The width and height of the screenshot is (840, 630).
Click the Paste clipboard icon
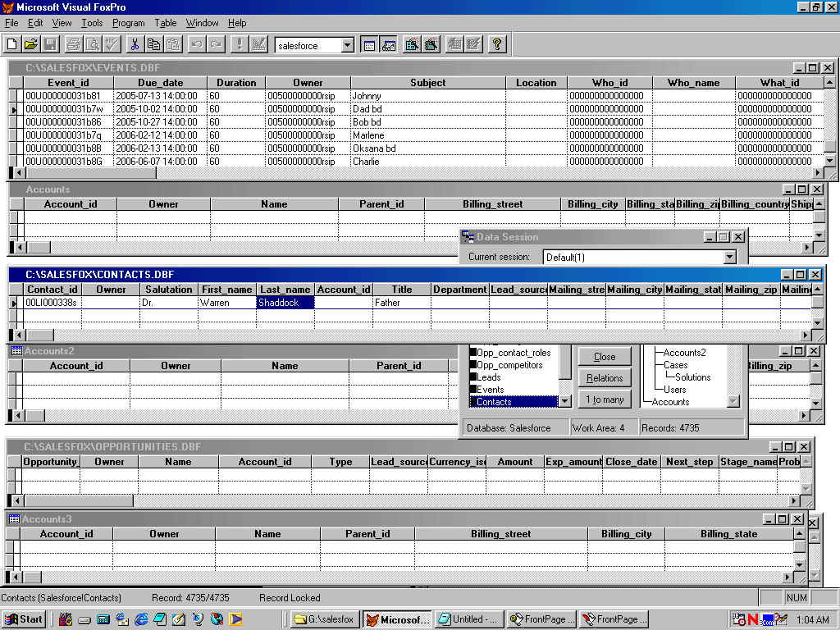coord(172,44)
